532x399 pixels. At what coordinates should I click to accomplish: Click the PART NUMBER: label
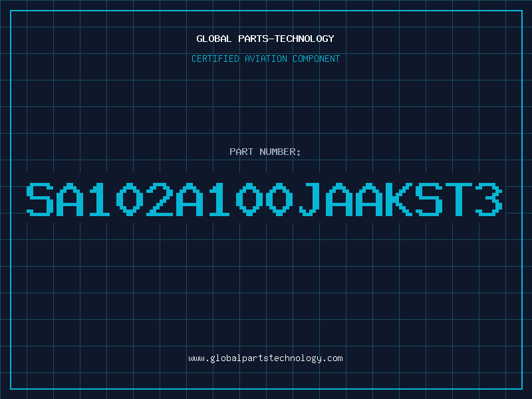pyautogui.click(x=265, y=152)
